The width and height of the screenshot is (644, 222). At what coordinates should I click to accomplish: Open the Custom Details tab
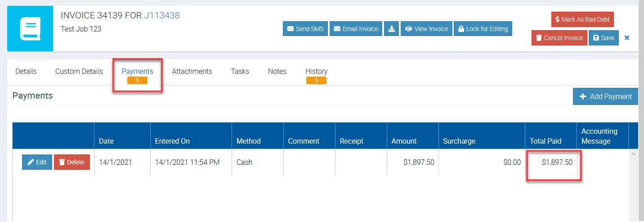(79, 71)
